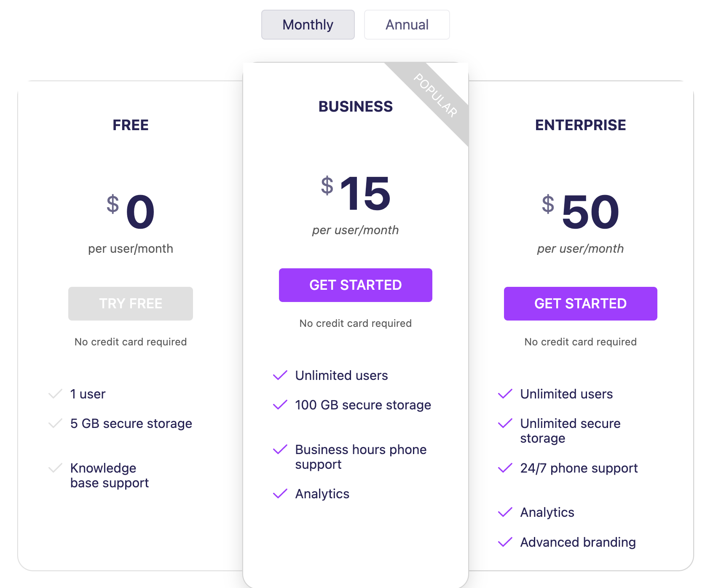Click the Free plan heading
Screen dimensions: 713x588
(x=131, y=125)
